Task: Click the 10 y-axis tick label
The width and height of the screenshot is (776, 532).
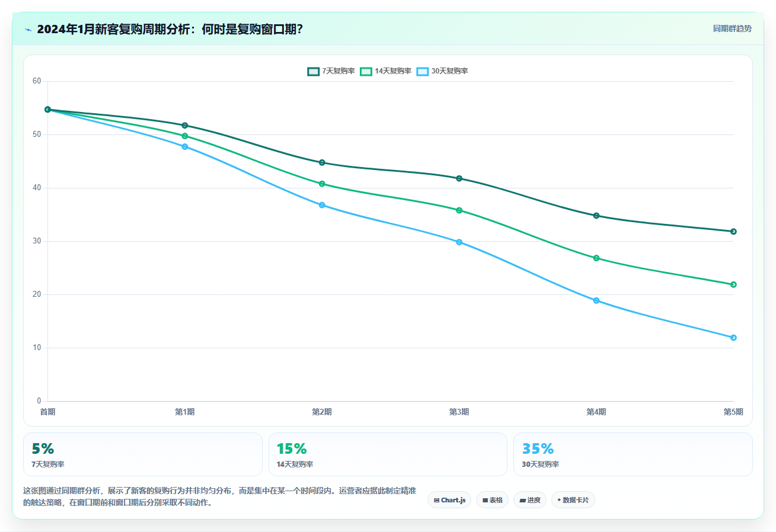Action: point(37,348)
